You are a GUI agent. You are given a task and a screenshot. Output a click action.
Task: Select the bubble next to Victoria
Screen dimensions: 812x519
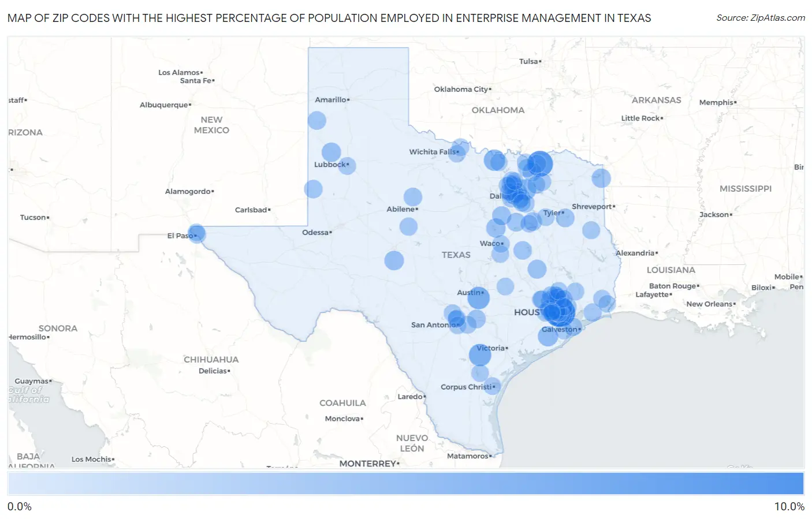(480, 355)
